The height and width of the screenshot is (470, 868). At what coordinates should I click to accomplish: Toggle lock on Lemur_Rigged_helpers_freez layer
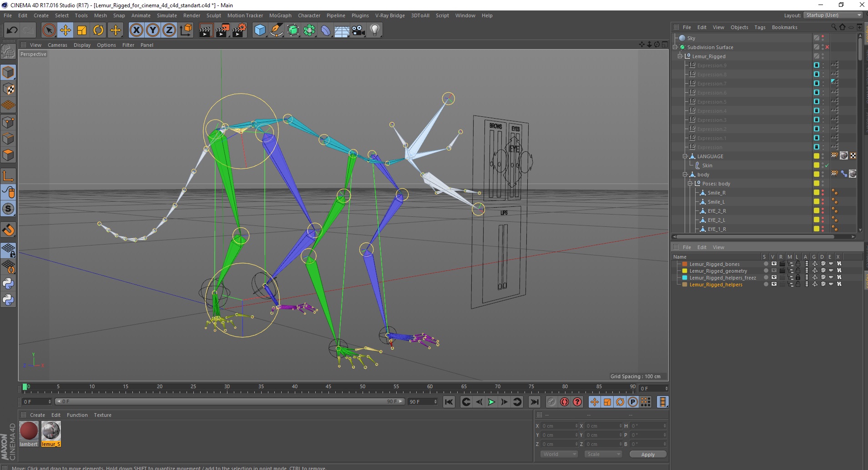point(798,277)
